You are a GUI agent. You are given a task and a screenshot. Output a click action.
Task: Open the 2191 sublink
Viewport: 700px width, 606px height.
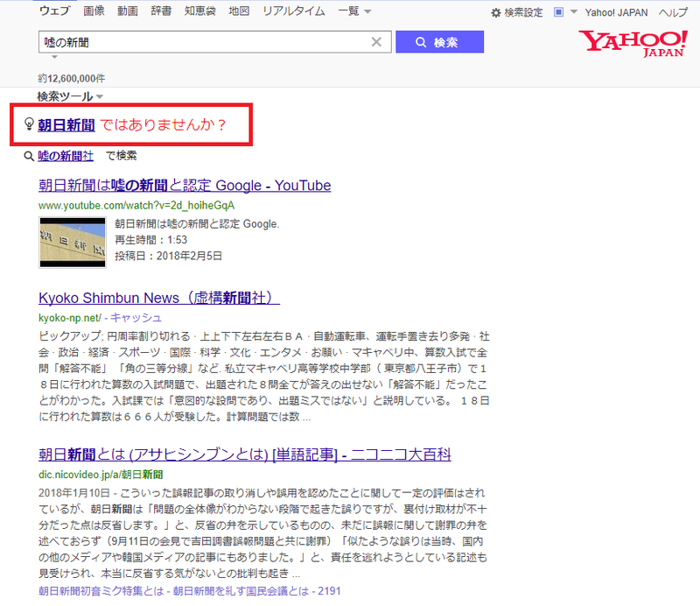coord(330,591)
